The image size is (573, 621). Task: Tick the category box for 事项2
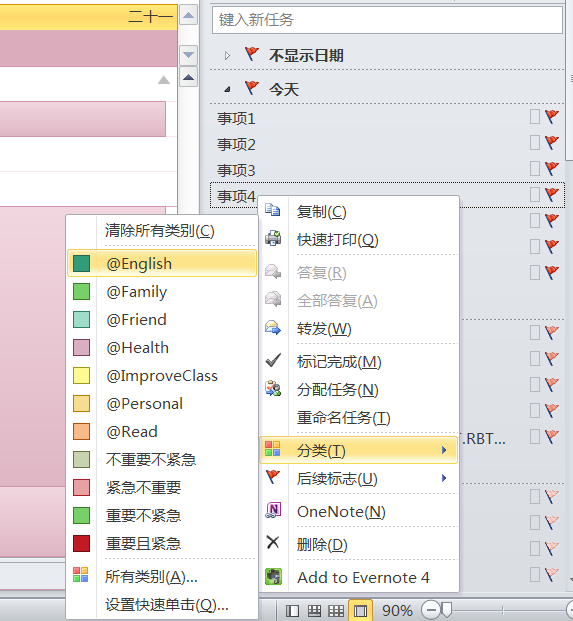click(x=535, y=143)
